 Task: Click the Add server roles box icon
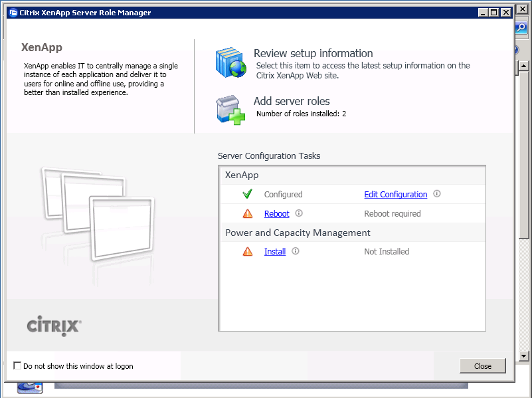pos(230,110)
